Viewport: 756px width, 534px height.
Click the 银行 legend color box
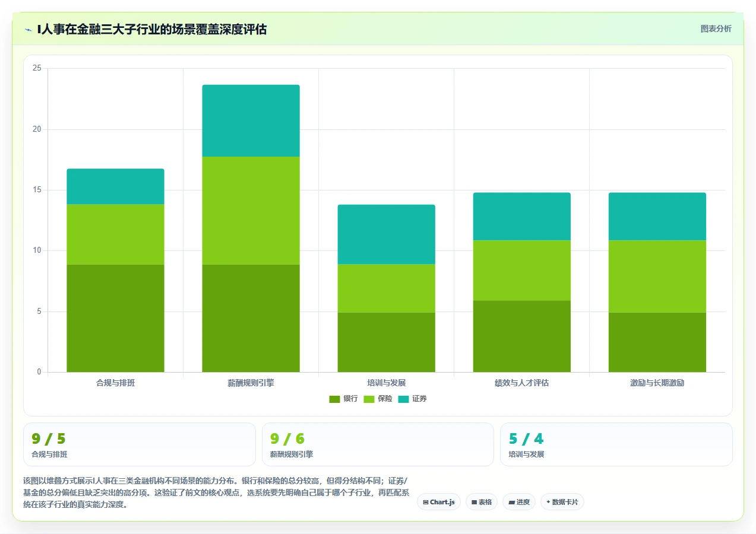pyautogui.click(x=334, y=399)
